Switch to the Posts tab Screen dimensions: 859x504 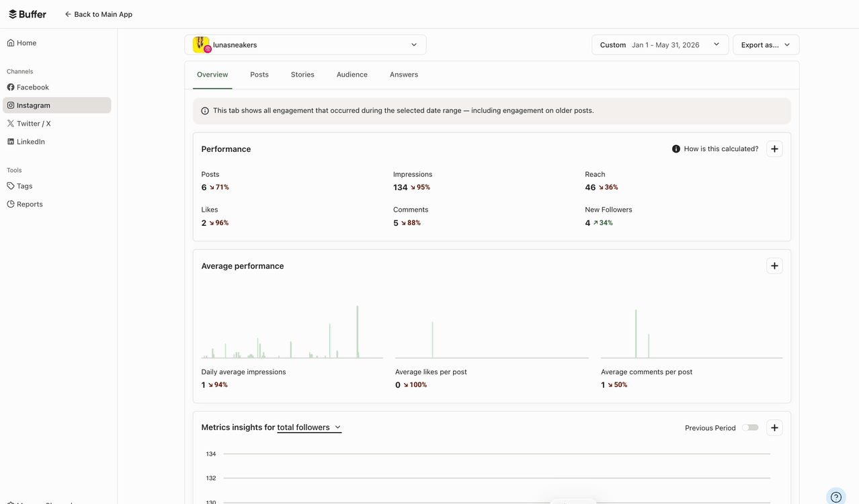tap(259, 75)
